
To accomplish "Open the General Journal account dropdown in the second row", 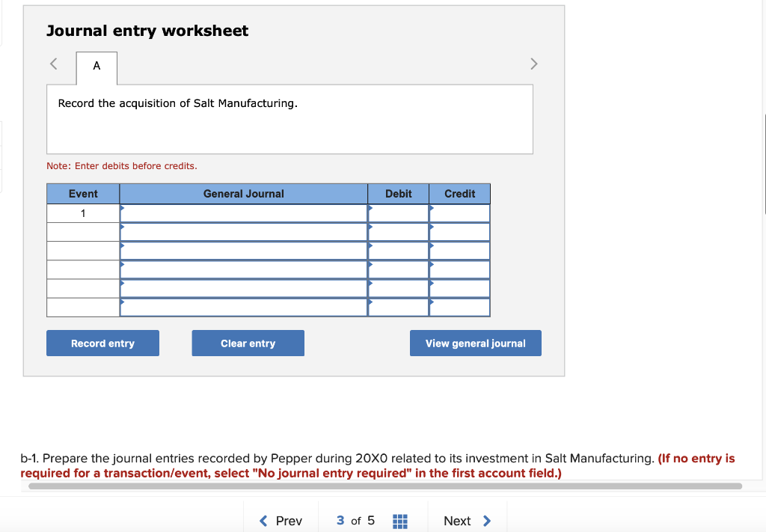I will point(243,232).
